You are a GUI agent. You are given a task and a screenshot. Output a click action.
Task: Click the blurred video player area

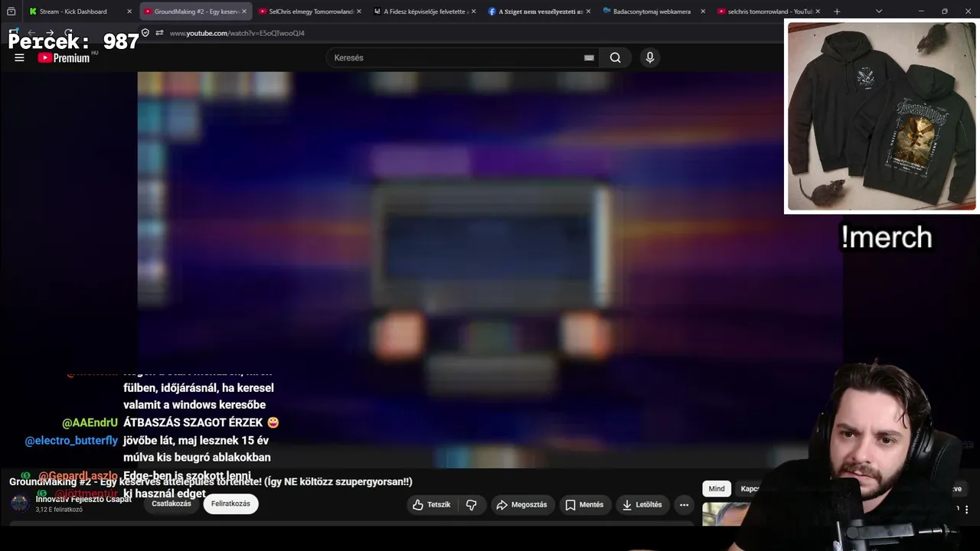(x=490, y=269)
